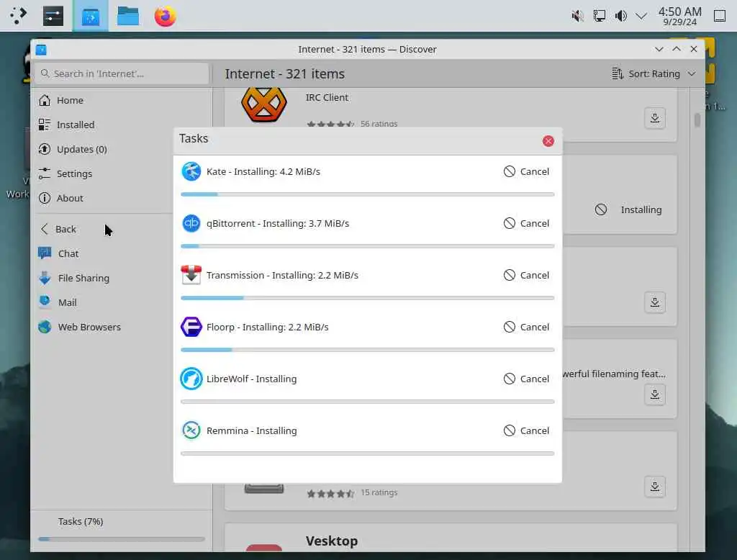Click the Floorp installation progress bar

(x=368, y=350)
